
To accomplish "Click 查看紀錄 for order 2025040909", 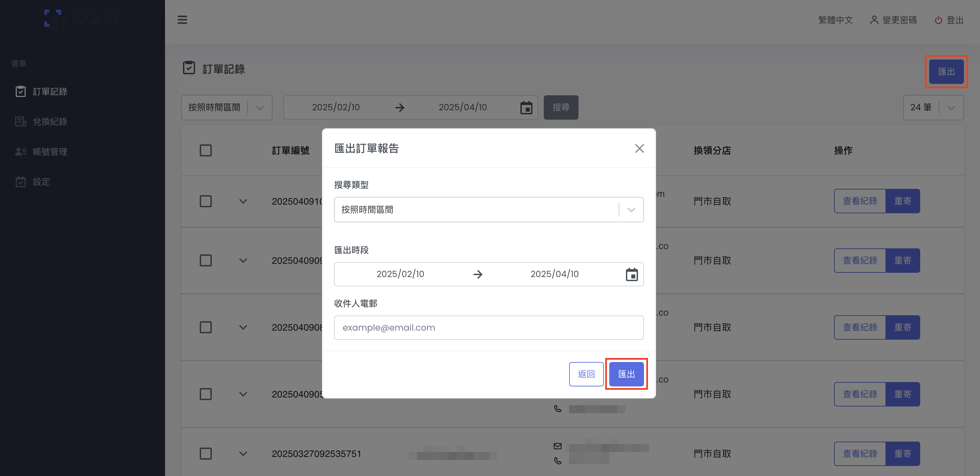I will point(860,260).
